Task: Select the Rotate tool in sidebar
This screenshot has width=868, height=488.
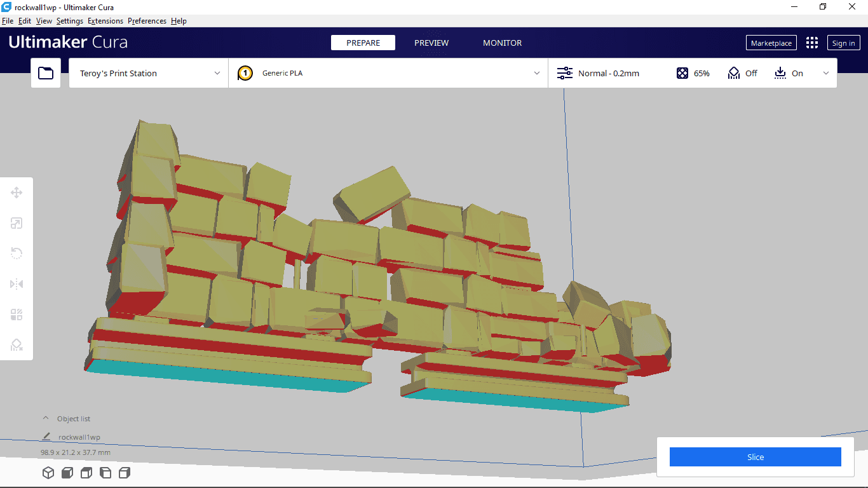Action: tap(17, 254)
